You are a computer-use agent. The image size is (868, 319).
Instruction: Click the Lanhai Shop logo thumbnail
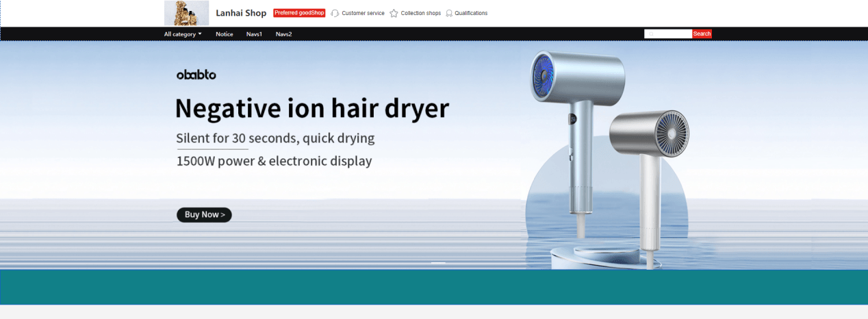coord(186,13)
